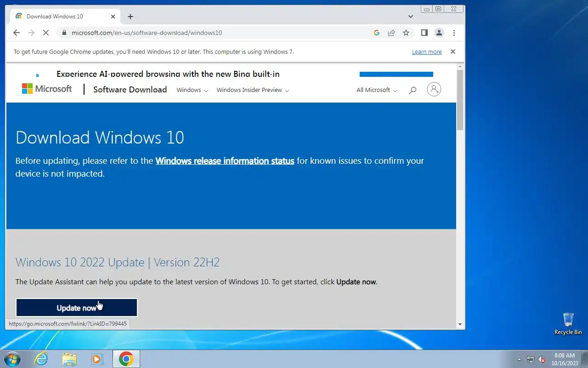Screen dimensions: 588x368
Task: View site information lock icon
Action: (x=64, y=33)
